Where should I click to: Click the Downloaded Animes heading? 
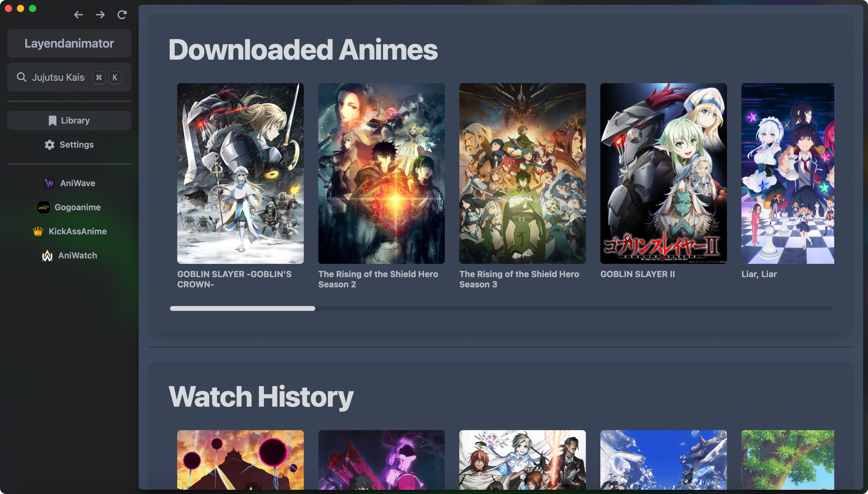pos(303,49)
